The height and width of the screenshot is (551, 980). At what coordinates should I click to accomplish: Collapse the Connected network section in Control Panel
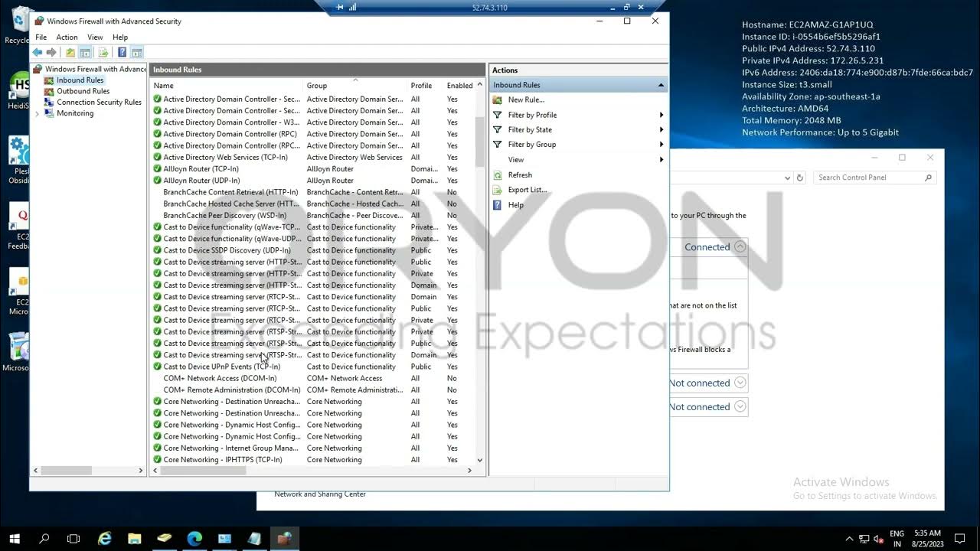click(740, 246)
